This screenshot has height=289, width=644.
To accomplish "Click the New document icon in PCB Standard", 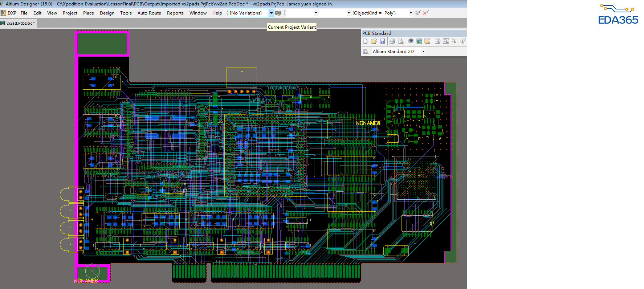I will (x=366, y=41).
